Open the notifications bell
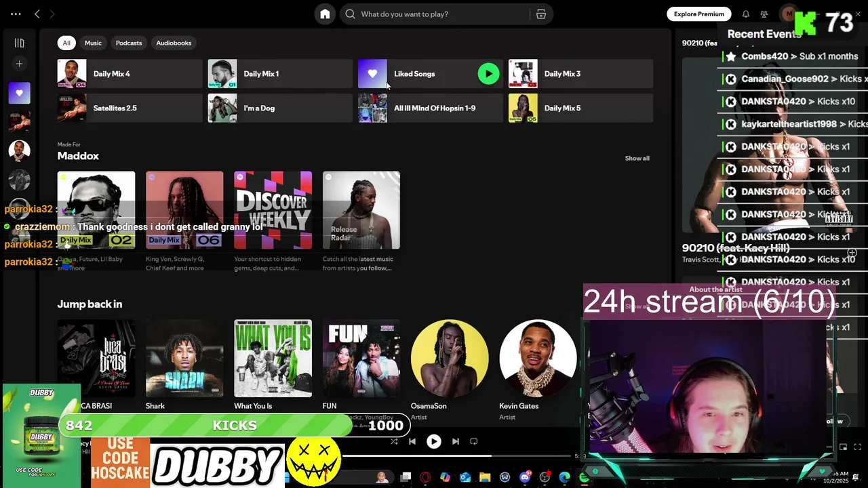868x488 pixels. coord(746,14)
